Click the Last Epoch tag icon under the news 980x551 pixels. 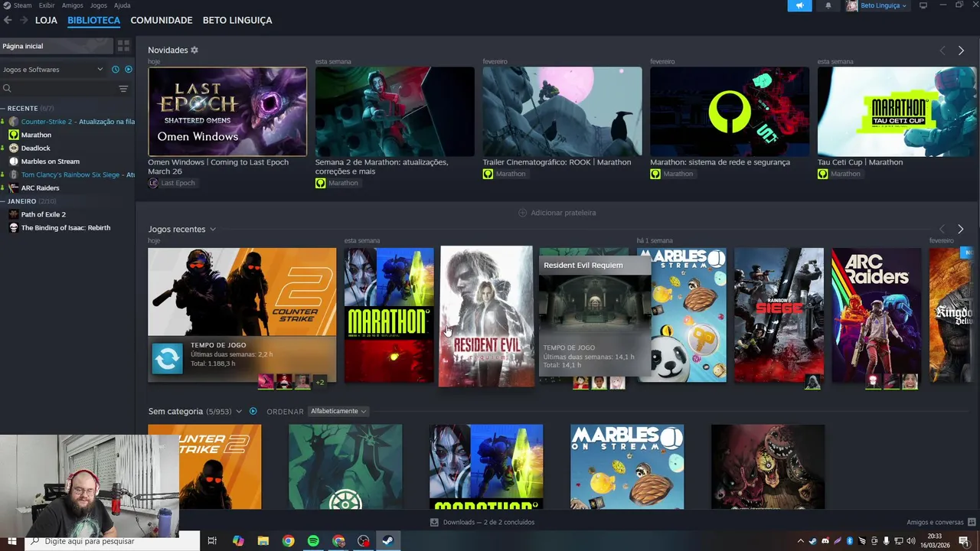[153, 183]
